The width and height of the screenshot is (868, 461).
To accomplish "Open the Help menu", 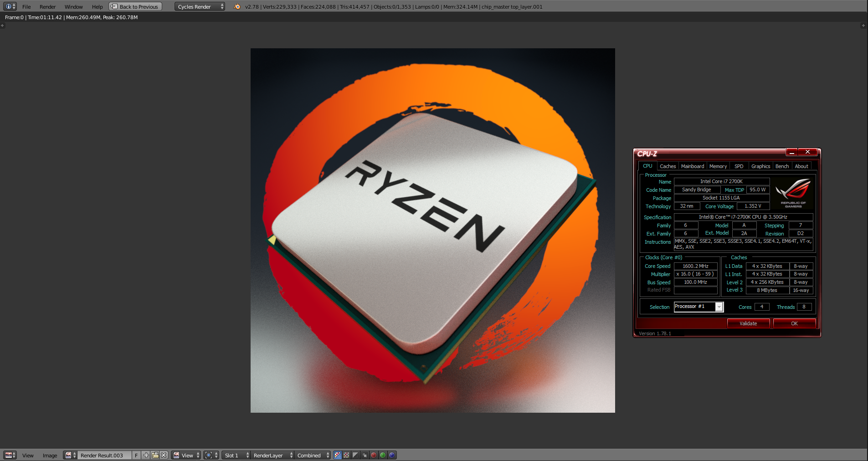I will [x=97, y=7].
